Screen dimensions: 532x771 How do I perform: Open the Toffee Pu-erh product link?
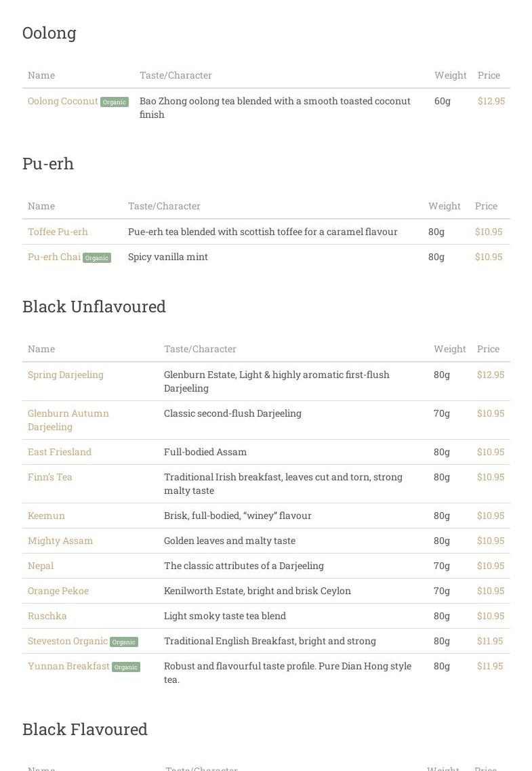[x=58, y=232]
